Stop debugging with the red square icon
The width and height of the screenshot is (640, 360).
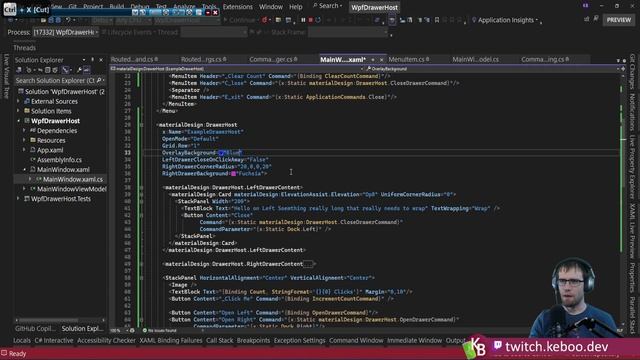click(x=311, y=20)
